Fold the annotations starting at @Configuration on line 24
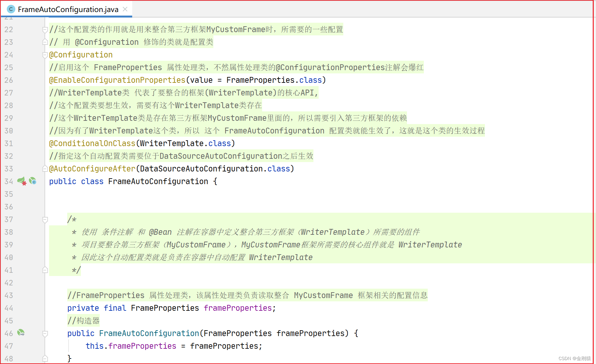This screenshot has height=364, width=596. (x=45, y=55)
